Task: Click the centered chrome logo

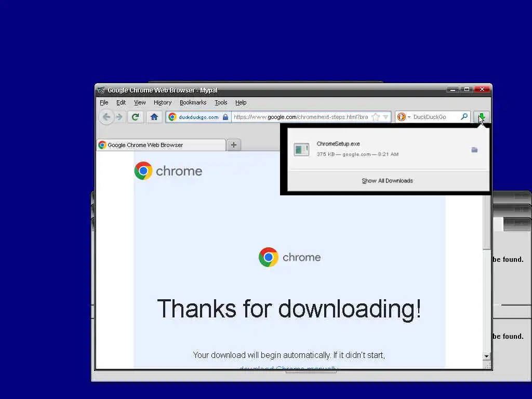Action: (289, 257)
